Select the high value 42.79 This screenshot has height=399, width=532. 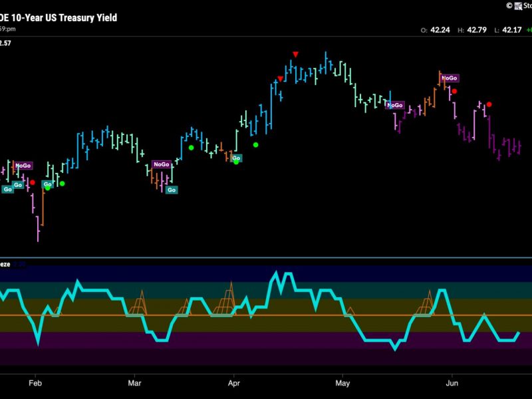tap(477, 30)
